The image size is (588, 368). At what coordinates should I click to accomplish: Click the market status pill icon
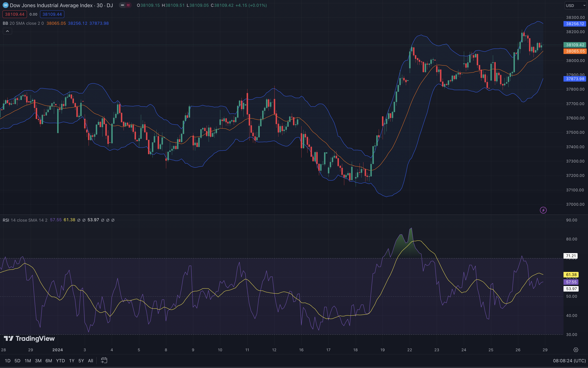click(122, 5)
